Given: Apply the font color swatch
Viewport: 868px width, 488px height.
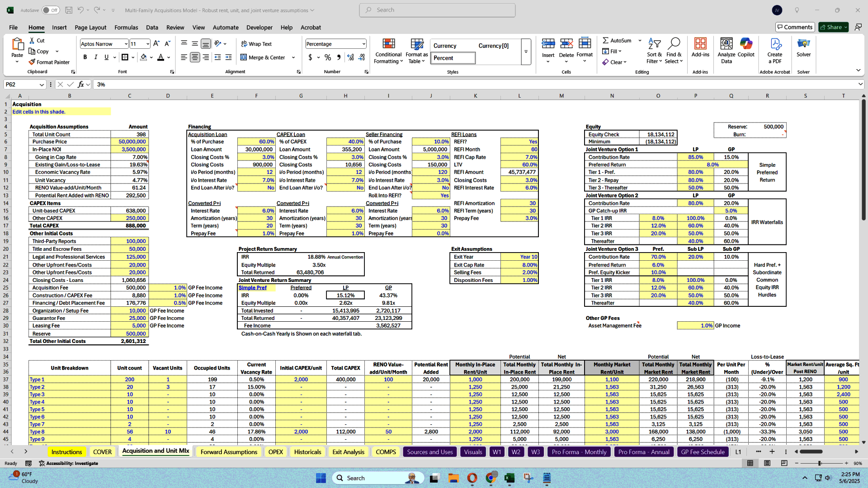Looking at the screenshot, I should pyautogui.click(x=160, y=57).
